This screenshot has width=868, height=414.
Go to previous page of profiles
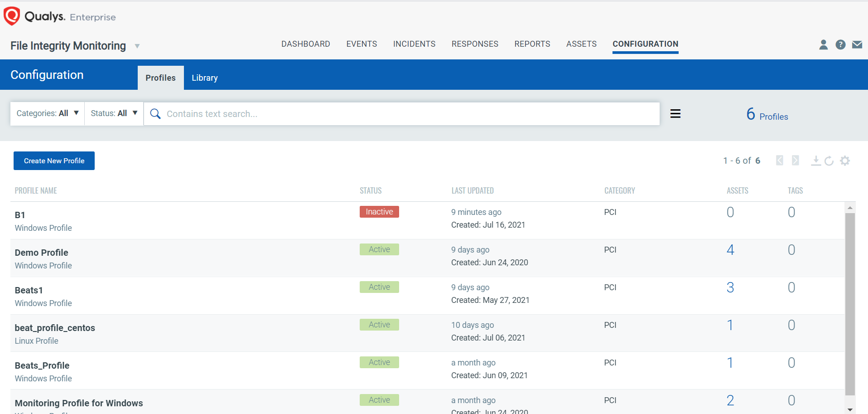pyautogui.click(x=779, y=161)
